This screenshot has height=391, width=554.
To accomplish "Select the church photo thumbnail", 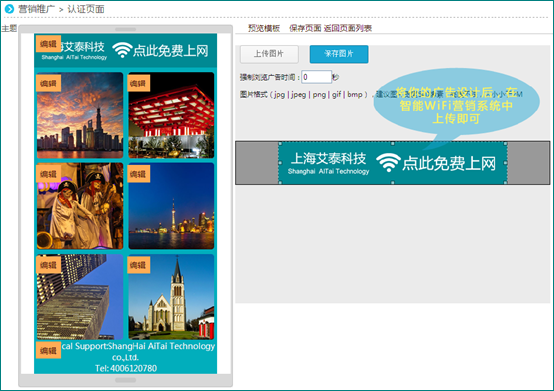I will click(171, 297).
